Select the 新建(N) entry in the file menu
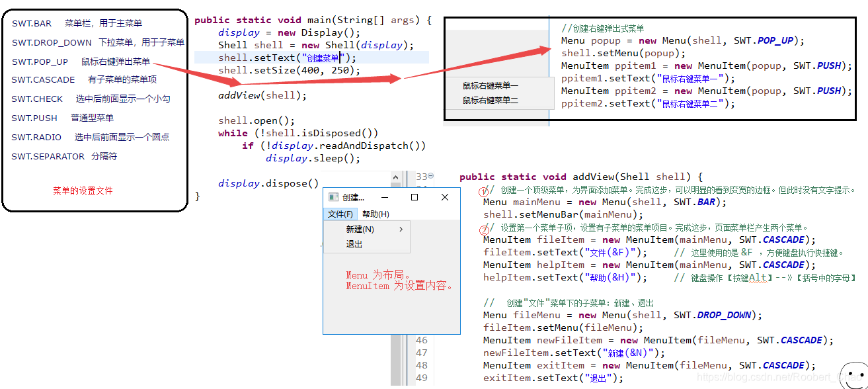The height and width of the screenshot is (389, 868). (368, 230)
